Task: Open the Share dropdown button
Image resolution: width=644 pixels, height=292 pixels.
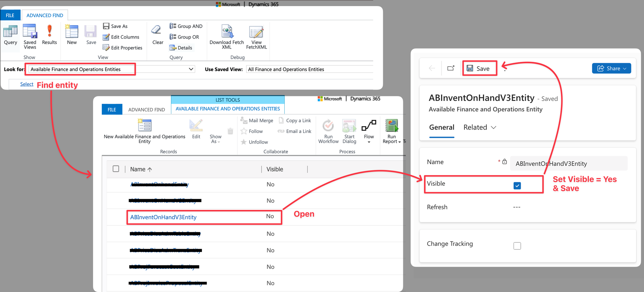Action: (611, 68)
